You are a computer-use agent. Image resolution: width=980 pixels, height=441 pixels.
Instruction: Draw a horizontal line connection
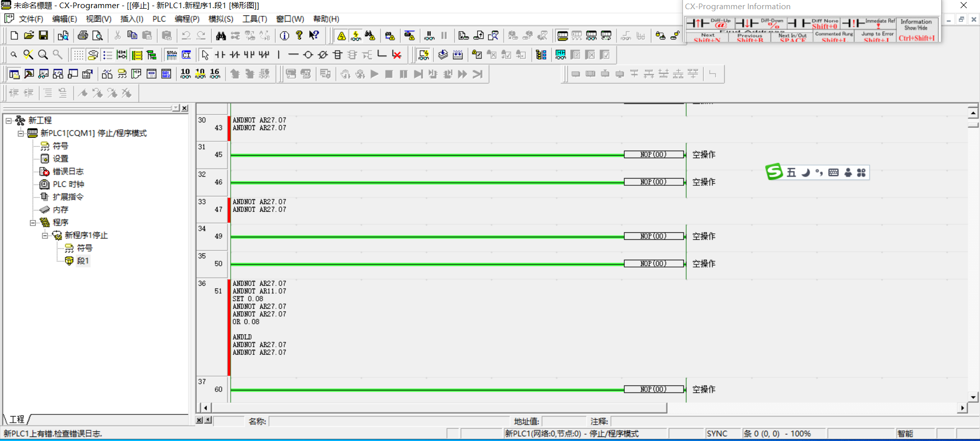point(293,55)
